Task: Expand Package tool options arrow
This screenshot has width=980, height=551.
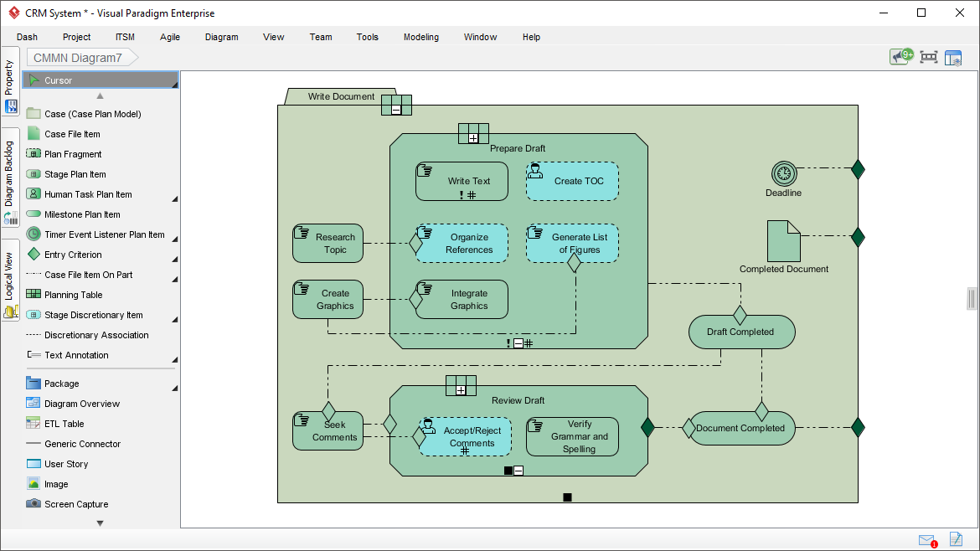Action: click(175, 388)
